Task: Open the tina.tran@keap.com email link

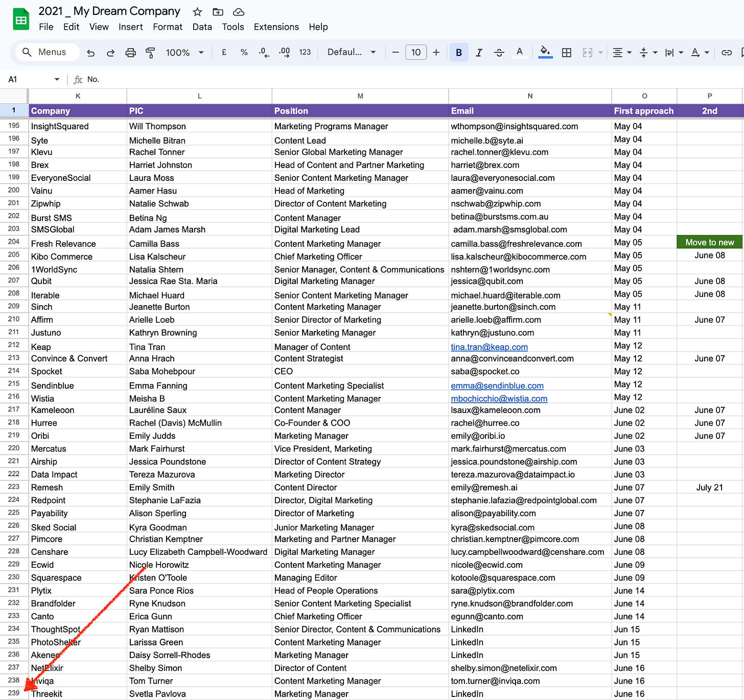Action: pyautogui.click(x=489, y=347)
